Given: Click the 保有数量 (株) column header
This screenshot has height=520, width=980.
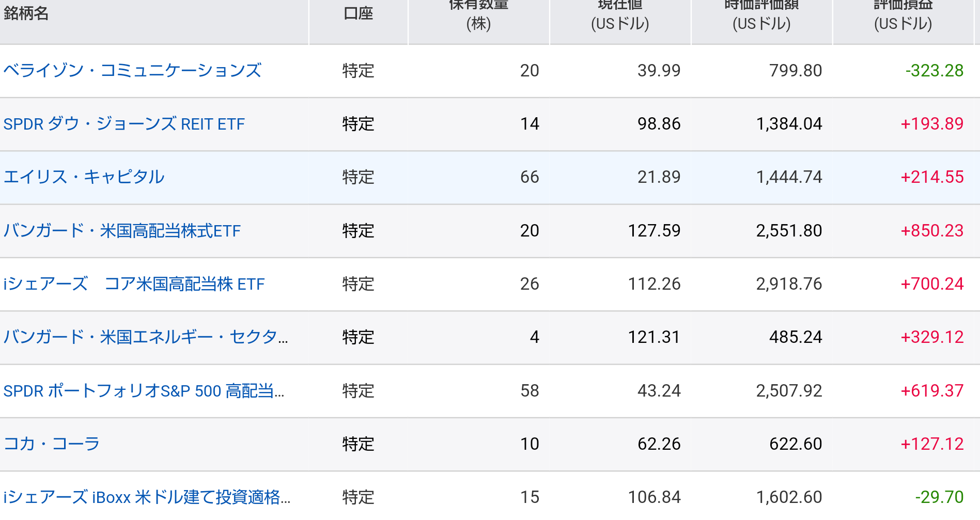Looking at the screenshot, I should click(x=478, y=14).
